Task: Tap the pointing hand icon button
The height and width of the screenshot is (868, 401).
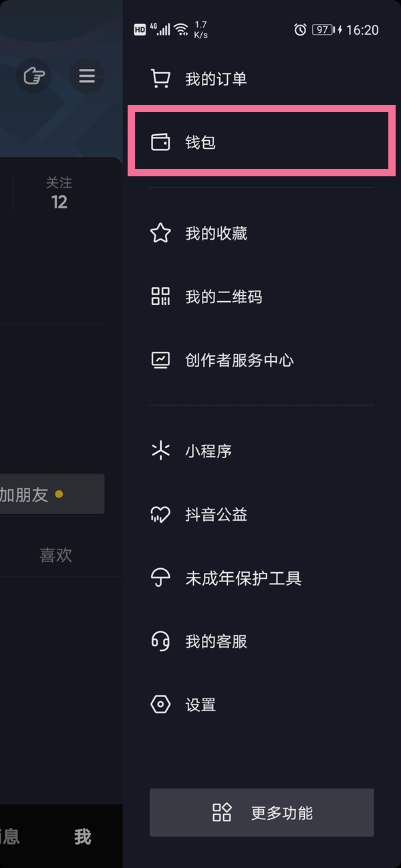Action: pos(33,76)
